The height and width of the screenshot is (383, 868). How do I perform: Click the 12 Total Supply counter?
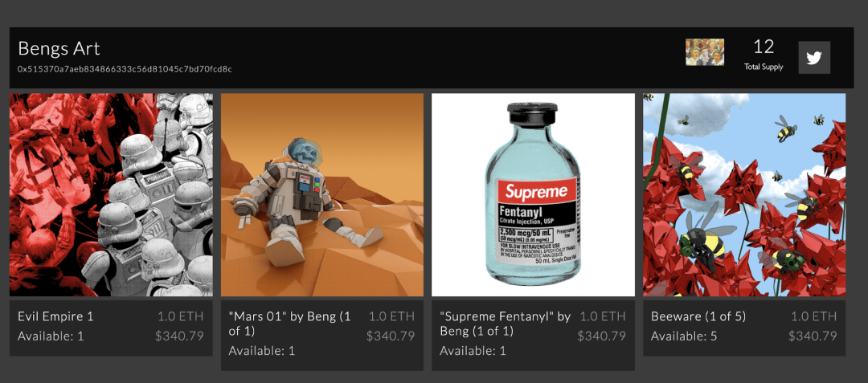click(x=763, y=53)
